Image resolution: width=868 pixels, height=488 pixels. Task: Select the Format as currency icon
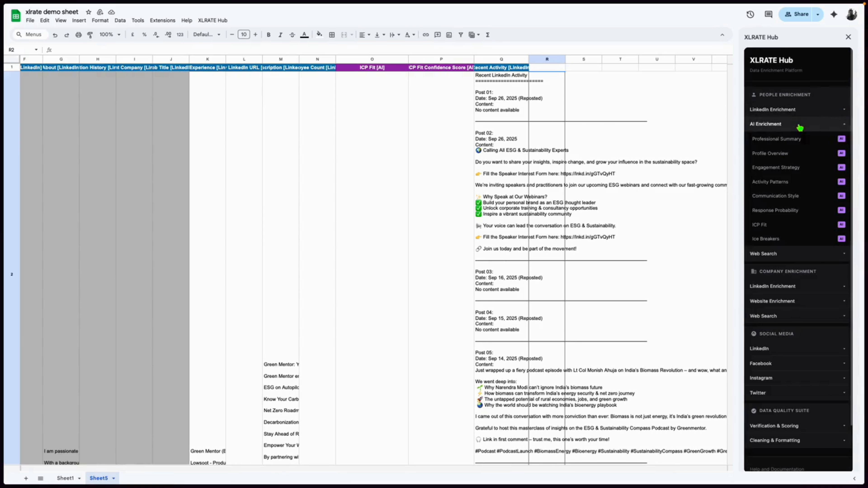click(x=132, y=34)
